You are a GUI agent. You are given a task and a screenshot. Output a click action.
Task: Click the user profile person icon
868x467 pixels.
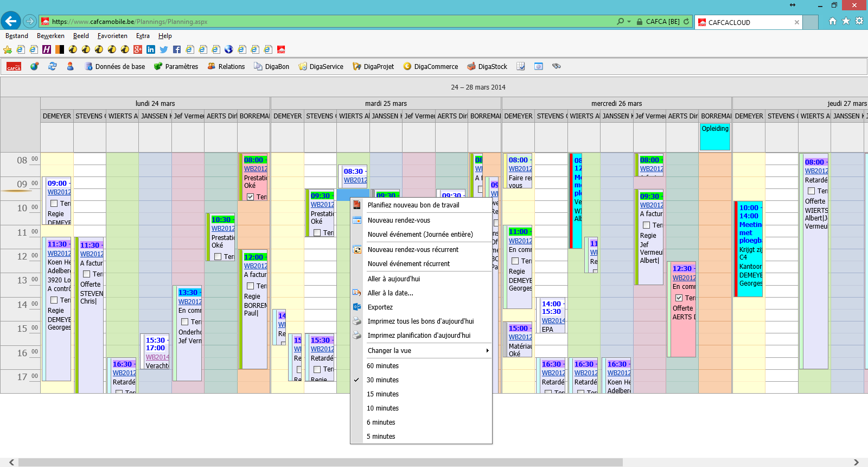click(x=70, y=66)
